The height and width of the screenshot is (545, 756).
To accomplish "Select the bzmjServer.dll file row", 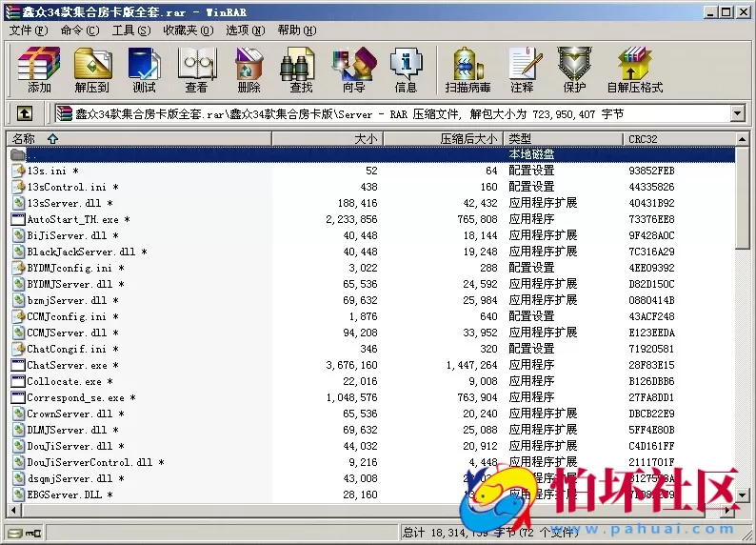I will pyautogui.click(x=371, y=300).
